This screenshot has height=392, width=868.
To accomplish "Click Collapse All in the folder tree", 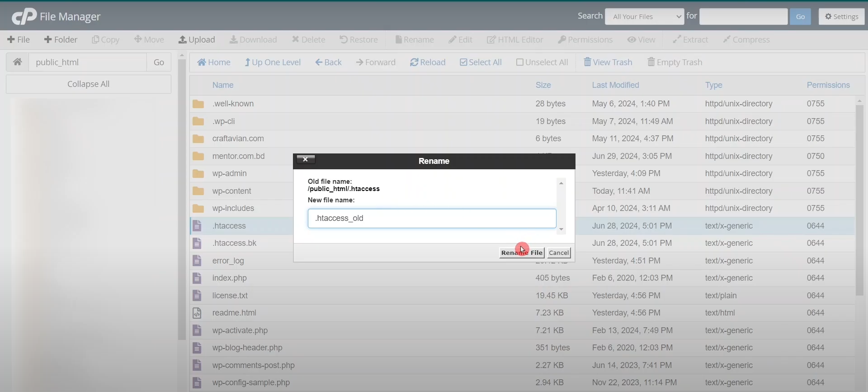I will pyautogui.click(x=89, y=84).
